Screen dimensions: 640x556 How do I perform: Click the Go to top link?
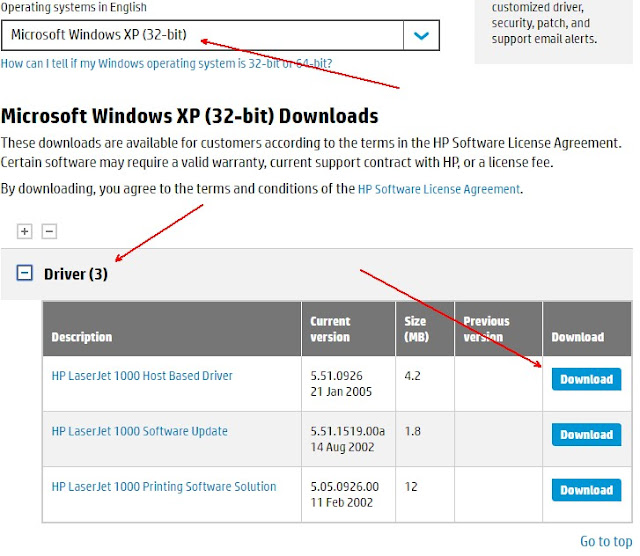(x=606, y=541)
